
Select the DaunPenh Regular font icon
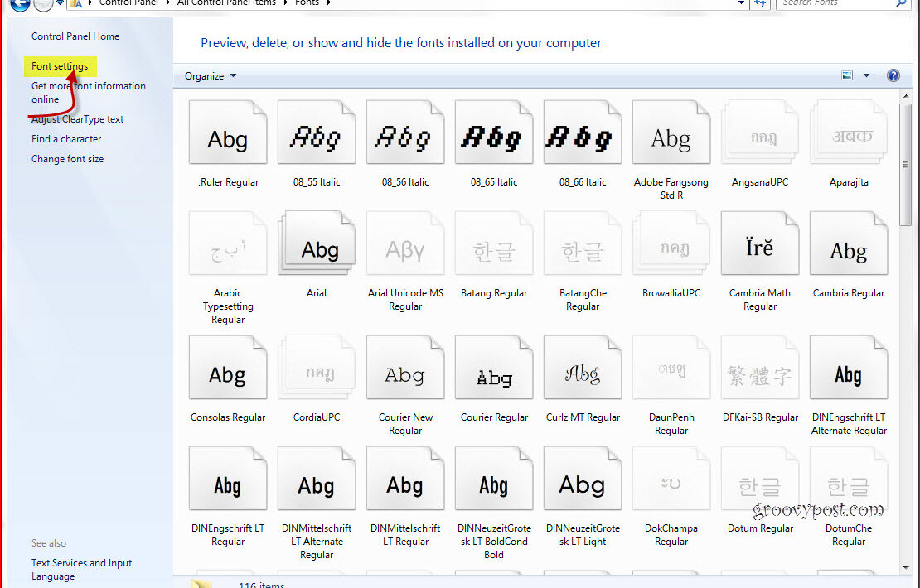pos(671,368)
